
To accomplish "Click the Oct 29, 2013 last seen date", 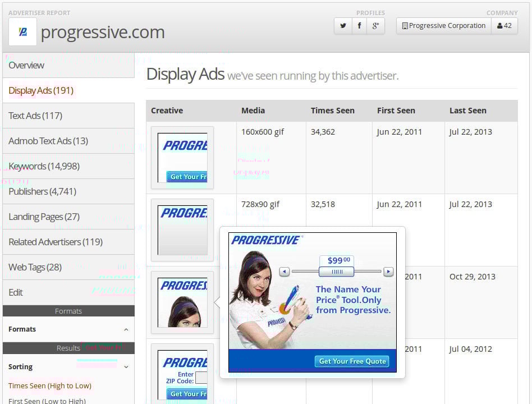I will point(473,277).
